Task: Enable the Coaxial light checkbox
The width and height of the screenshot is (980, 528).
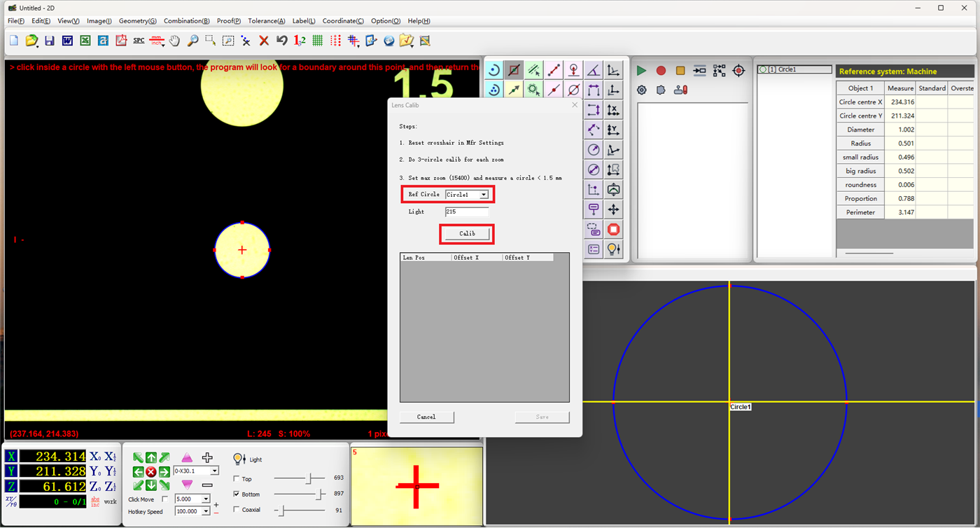Action: (236, 510)
